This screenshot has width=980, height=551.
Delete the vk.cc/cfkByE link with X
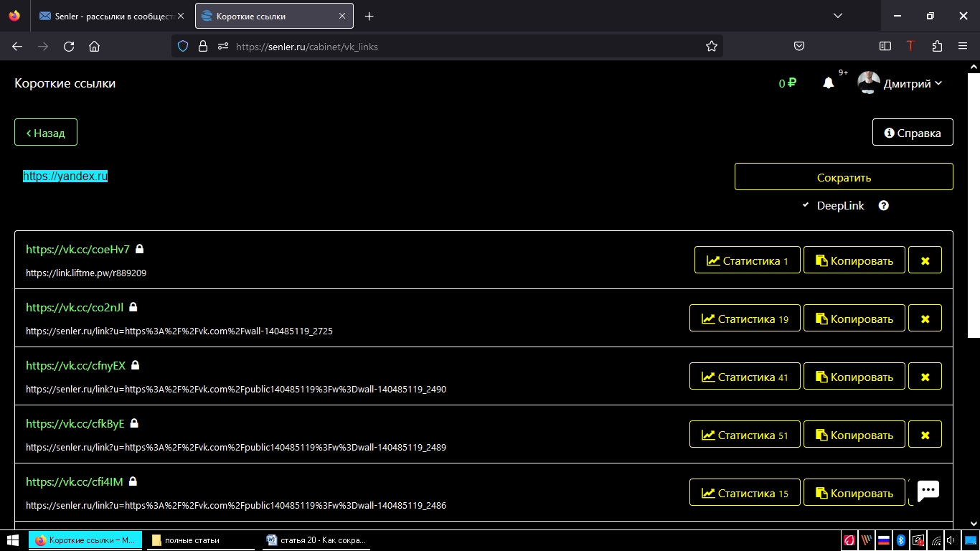click(925, 435)
